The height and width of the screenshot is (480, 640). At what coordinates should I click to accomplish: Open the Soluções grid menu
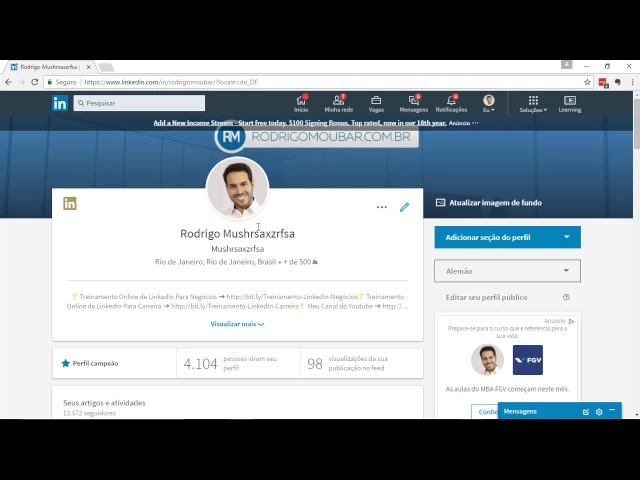pos(533,104)
